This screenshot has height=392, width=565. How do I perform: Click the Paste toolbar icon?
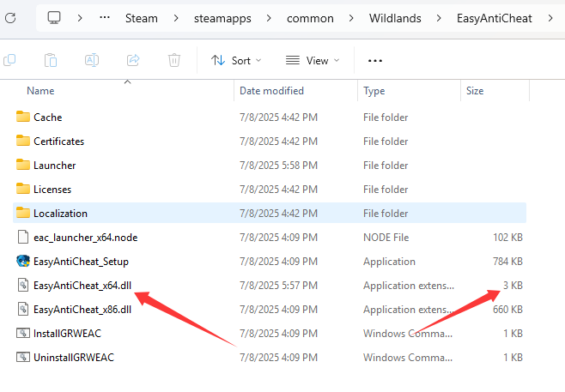click(51, 60)
